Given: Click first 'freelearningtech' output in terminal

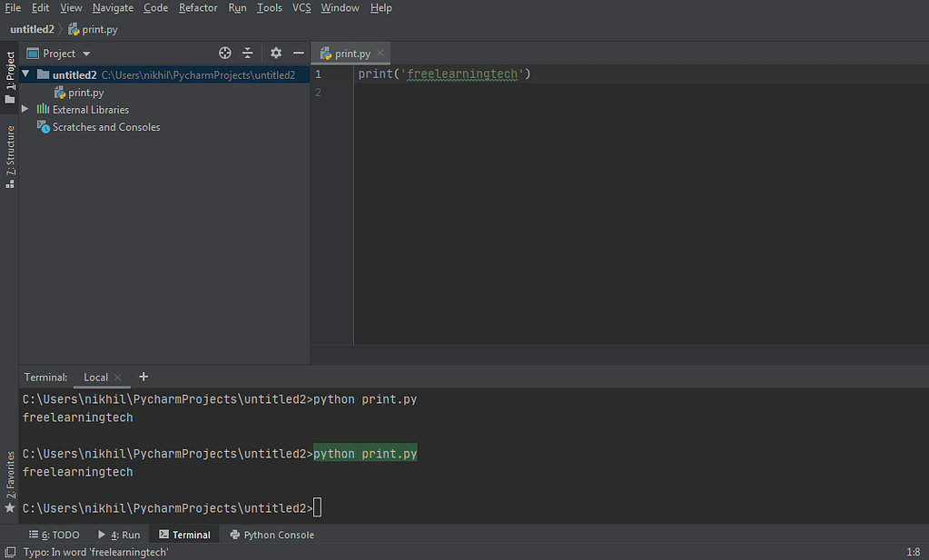Looking at the screenshot, I should 77,418.
